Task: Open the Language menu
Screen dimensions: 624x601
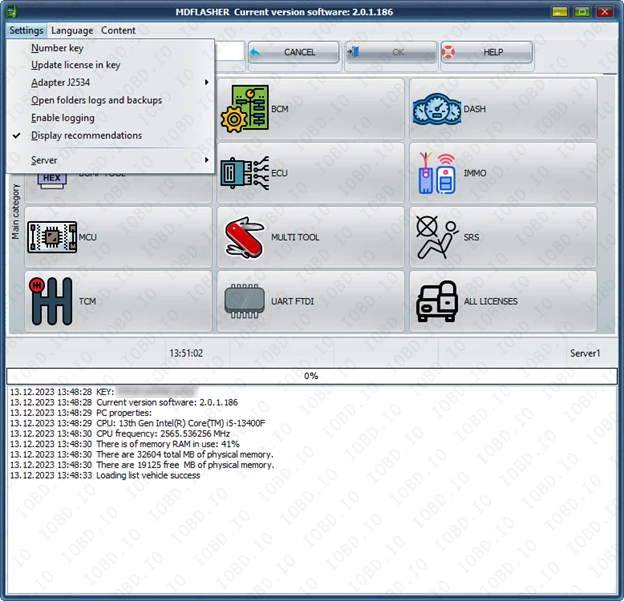Action: click(x=72, y=30)
